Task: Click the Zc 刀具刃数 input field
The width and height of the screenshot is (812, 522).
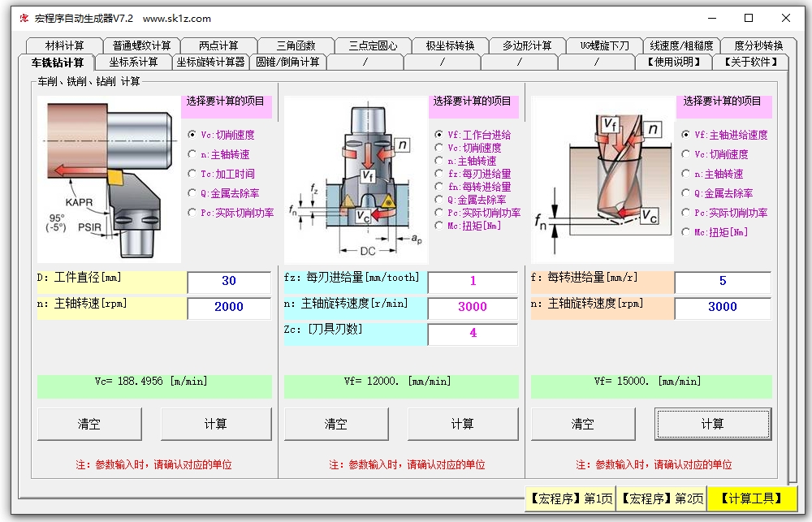Action: point(473,334)
